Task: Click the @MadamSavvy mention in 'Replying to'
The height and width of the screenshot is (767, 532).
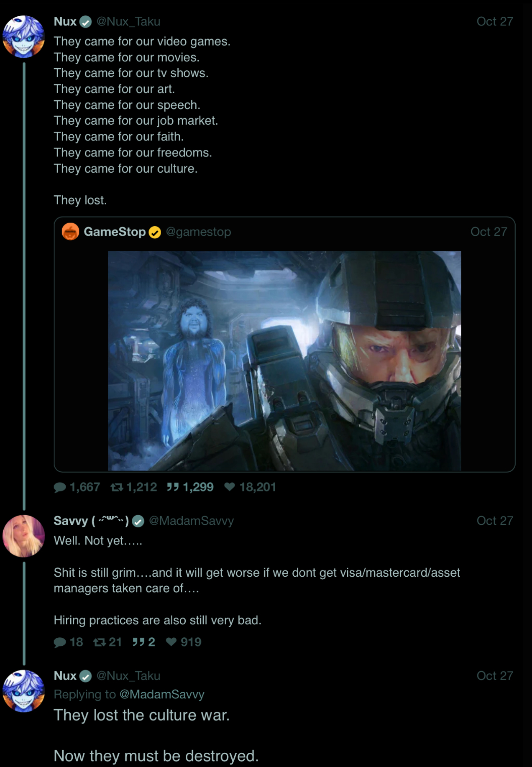Action: click(162, 694)
